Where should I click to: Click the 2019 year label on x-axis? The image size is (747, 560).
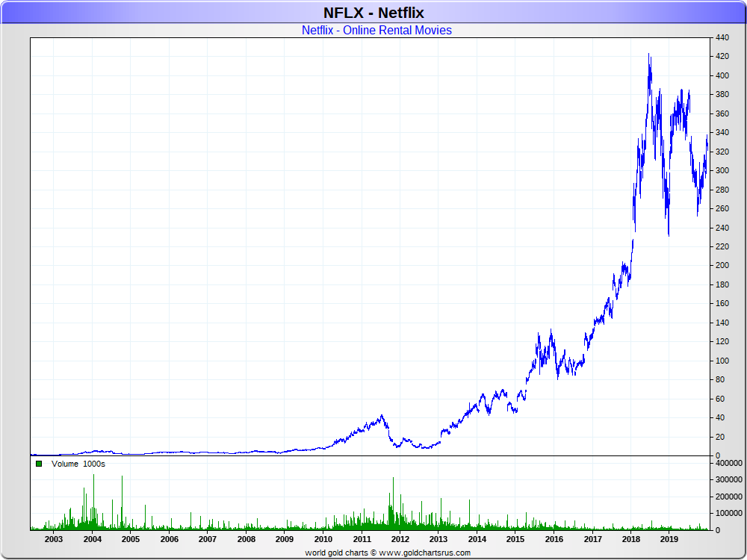(x=669, y=539)
